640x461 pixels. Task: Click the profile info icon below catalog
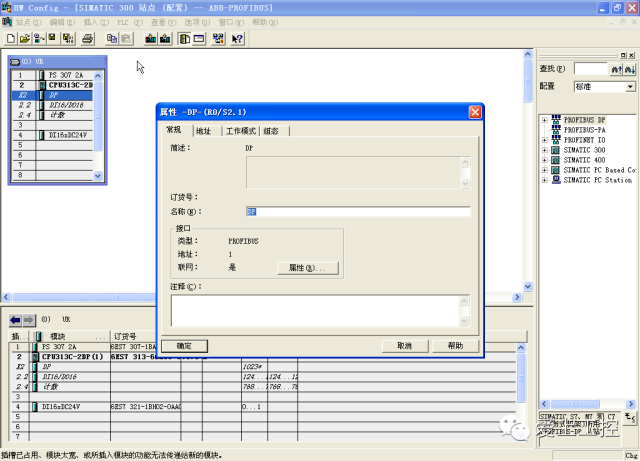(x=630, y=418)
